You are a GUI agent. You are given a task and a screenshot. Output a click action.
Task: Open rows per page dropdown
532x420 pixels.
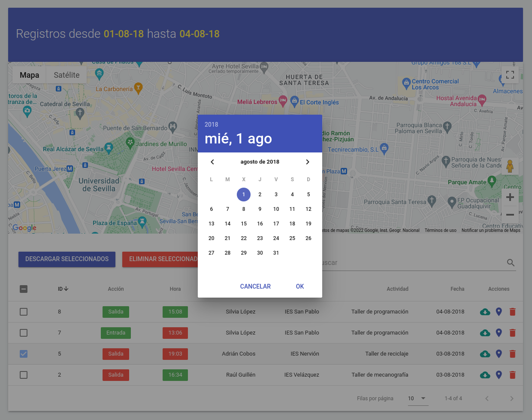[418, 399]
